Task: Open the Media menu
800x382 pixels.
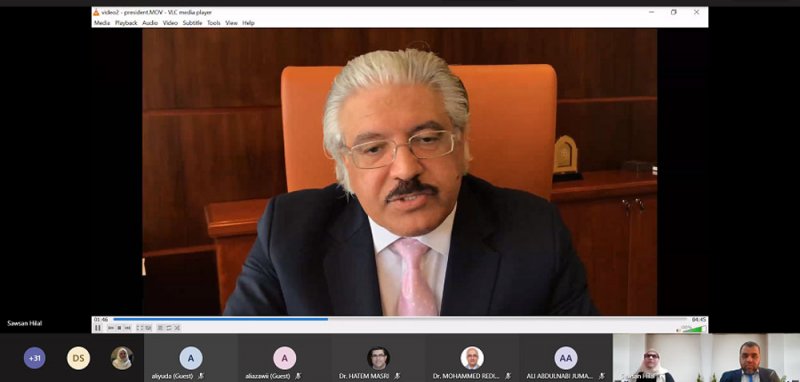Action: point(102,23)
